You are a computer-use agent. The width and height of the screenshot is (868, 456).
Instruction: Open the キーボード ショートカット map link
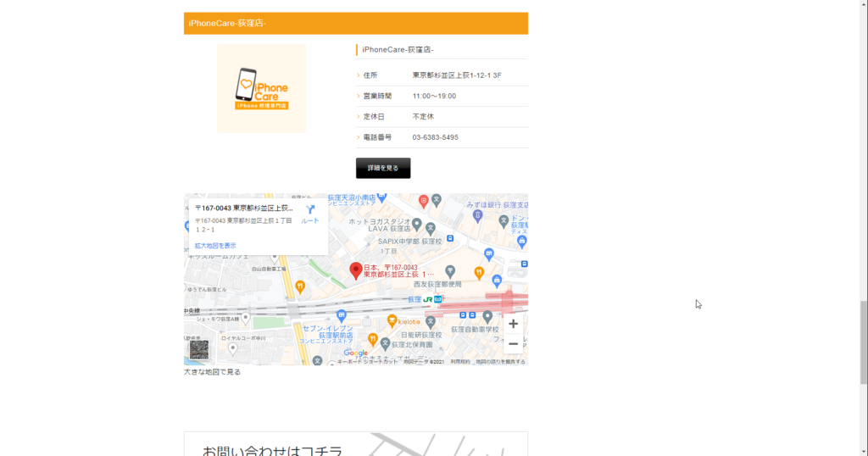[x=368, y=362]
